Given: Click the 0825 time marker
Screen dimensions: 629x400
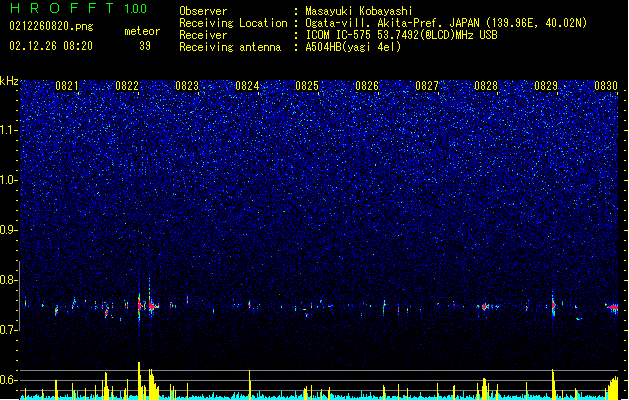Looking at the screenshot, I should pos(307,86).
